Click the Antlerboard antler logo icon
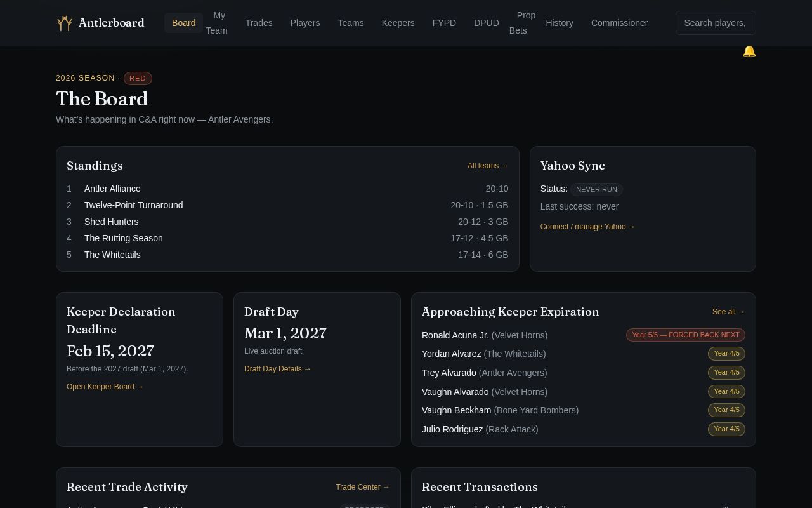This screenshot has height=508, width=812. [x=64, y=23]
